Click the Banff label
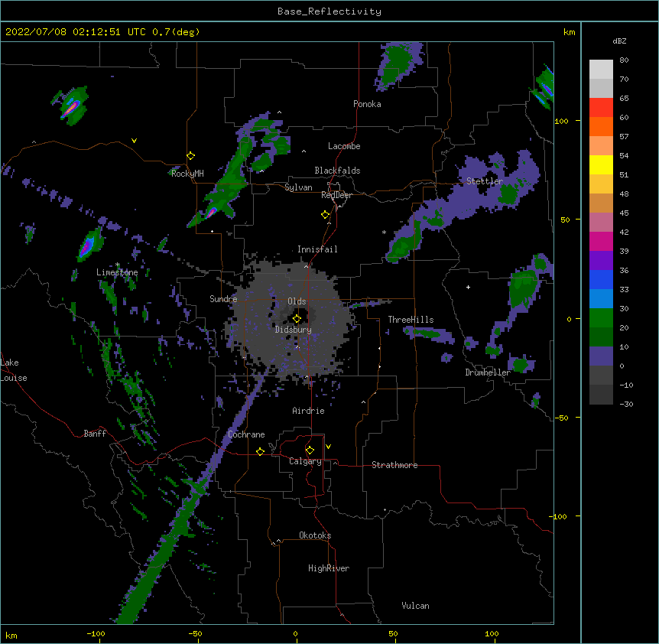 tap(95, 434)
